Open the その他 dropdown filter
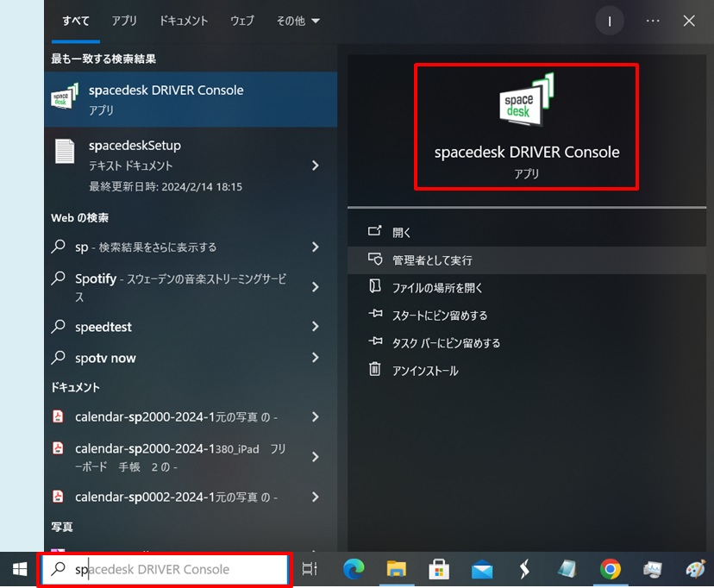This screenshot has width=714, height=588. (298, 21)
